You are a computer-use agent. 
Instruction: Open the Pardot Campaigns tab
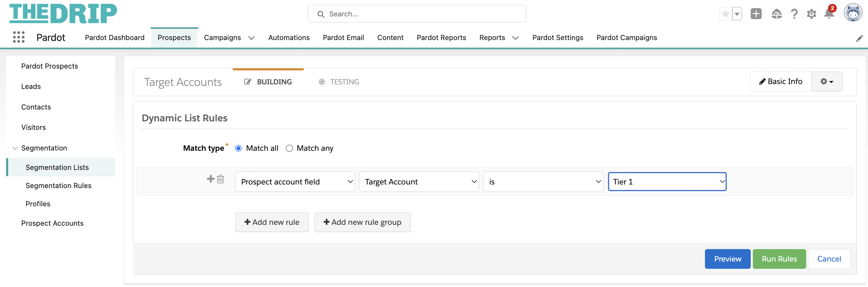point(627,37)
